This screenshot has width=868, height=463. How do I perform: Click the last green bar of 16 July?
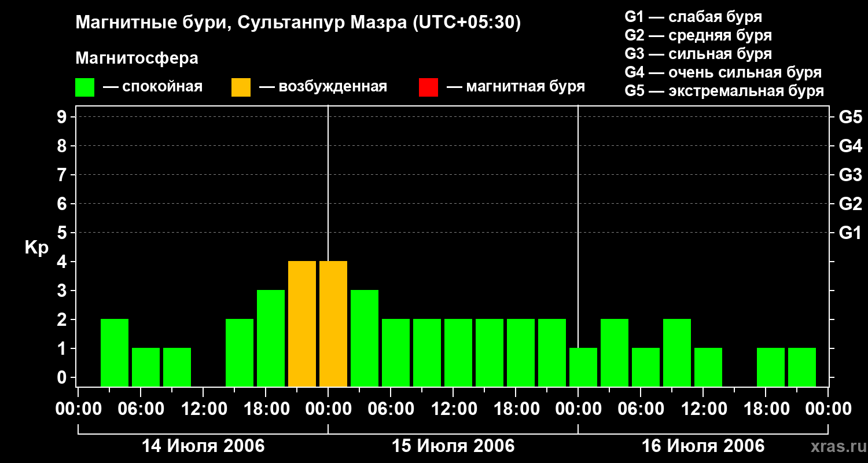pyautogui.click(x=802, y=367)
